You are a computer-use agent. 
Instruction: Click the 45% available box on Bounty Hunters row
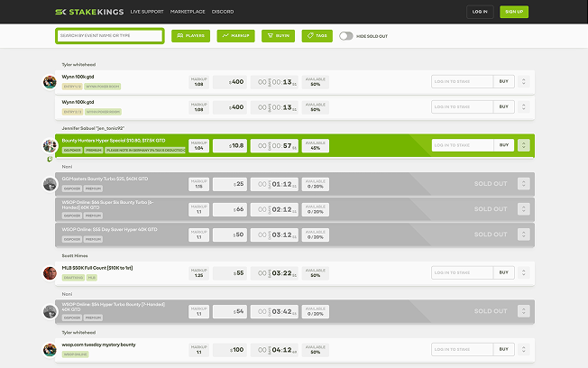316,145
